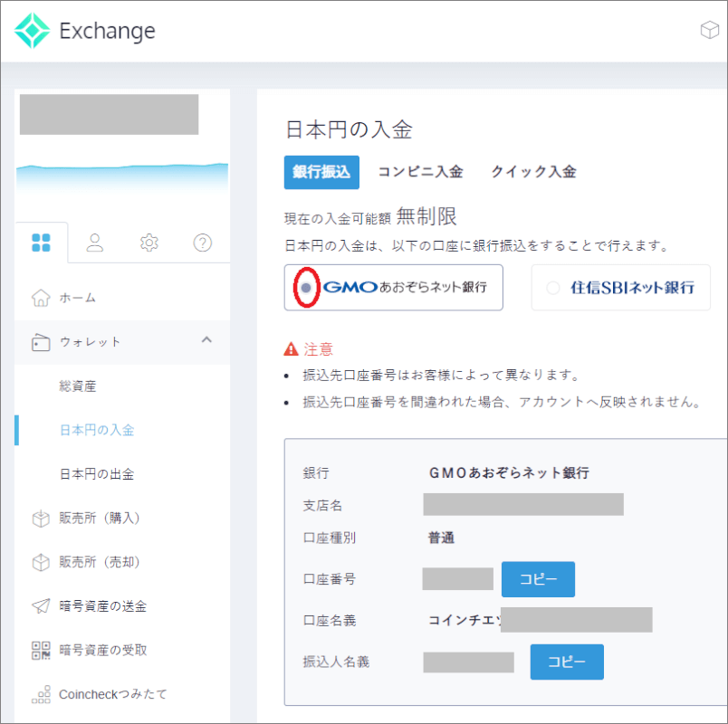The width and height of the screenshot is (728, 724).
Task: Click the 注意 warning heading
Action: [x=319, y=349]
